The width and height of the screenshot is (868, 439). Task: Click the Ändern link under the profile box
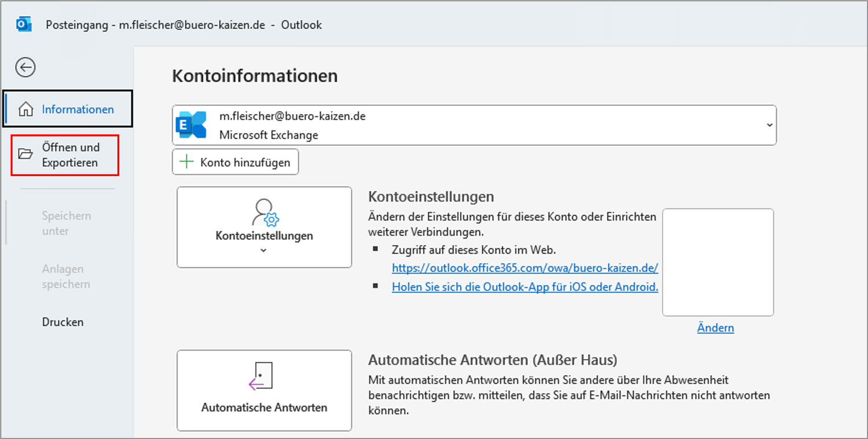tap(715, 327)
